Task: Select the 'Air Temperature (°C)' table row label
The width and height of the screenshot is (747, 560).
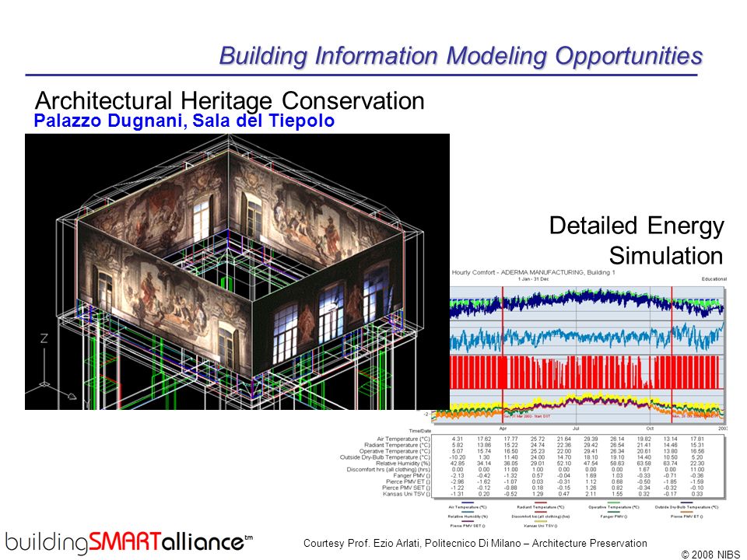Action: (404, 439)
